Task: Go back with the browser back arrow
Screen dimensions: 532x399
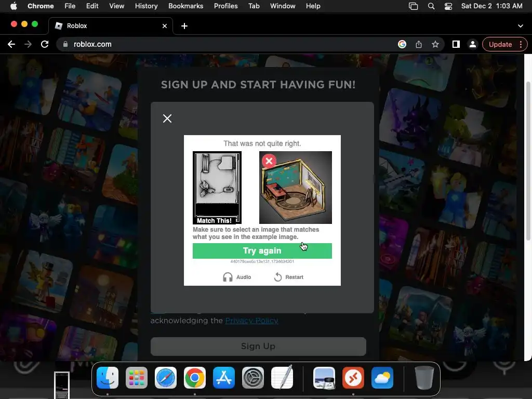Action: click(11, 45)
